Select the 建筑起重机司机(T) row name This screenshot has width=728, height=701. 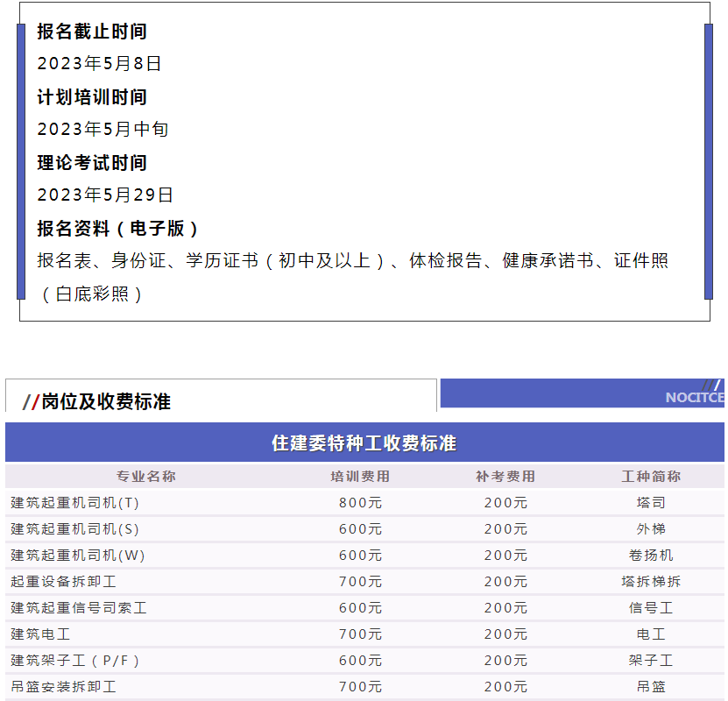[75, 503]
